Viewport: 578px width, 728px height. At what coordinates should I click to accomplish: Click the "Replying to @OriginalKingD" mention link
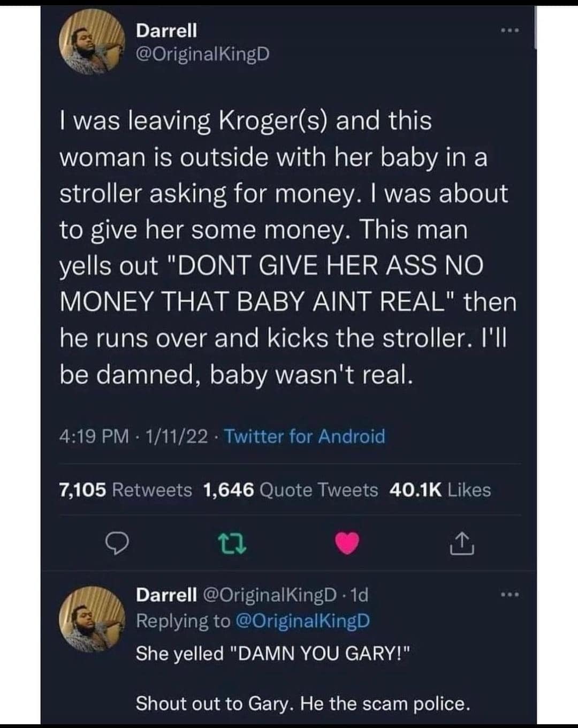[302, 621]
